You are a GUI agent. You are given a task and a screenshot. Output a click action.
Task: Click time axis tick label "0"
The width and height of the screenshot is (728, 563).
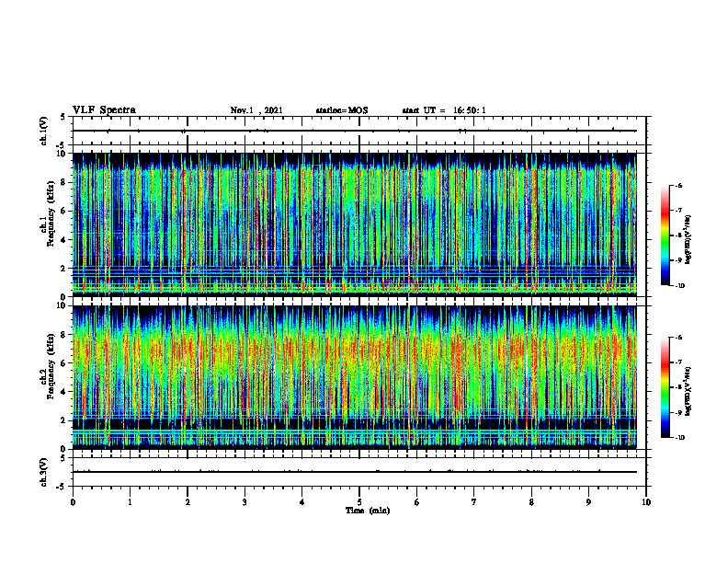click(x=73, y=502)
